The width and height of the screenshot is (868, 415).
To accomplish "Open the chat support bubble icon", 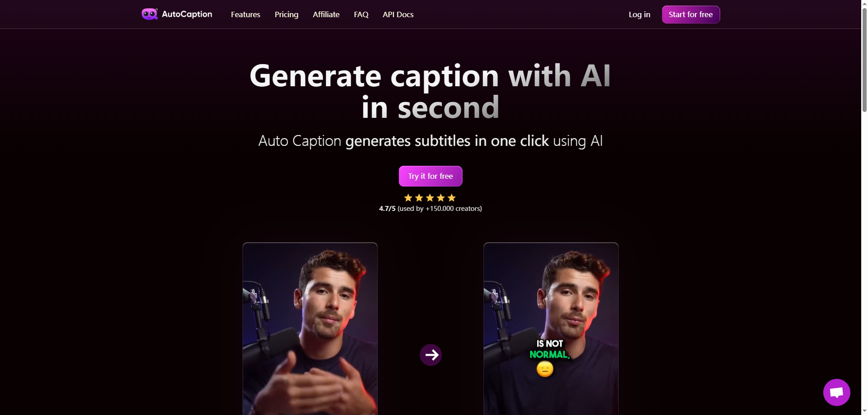I will click(836, 392).
